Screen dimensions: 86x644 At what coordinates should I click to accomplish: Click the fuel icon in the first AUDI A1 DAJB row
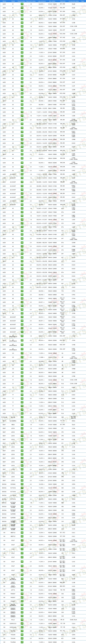coord(22,4)
